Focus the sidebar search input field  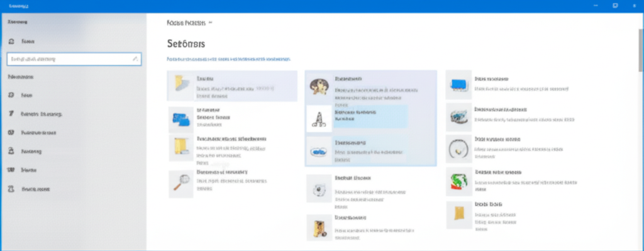coord(74,59)
